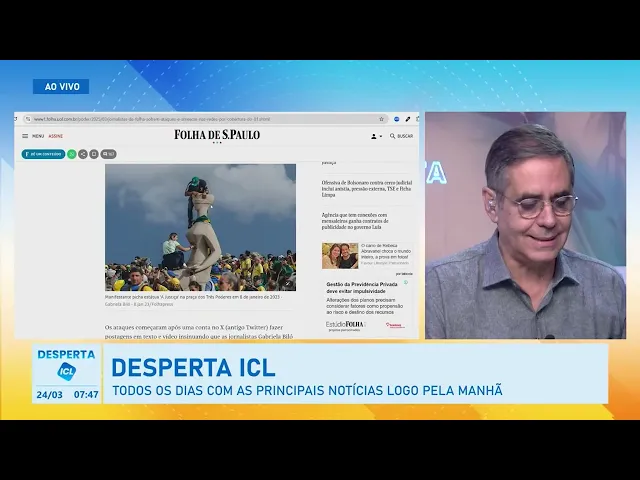Click the Desperta ICL logo in the lower third
Screen dimensions: 640x480
pyautogui.click(x=66, y=364)
